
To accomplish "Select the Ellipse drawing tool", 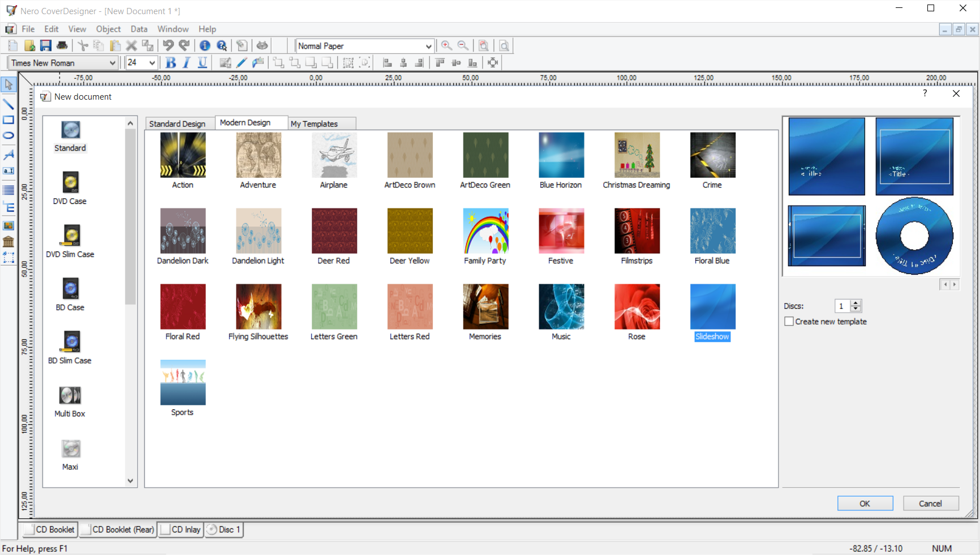I will 8,136.
